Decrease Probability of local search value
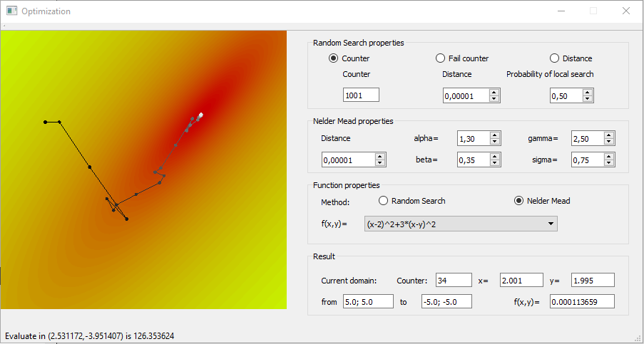The image size is (644, 344). (588, 99)
